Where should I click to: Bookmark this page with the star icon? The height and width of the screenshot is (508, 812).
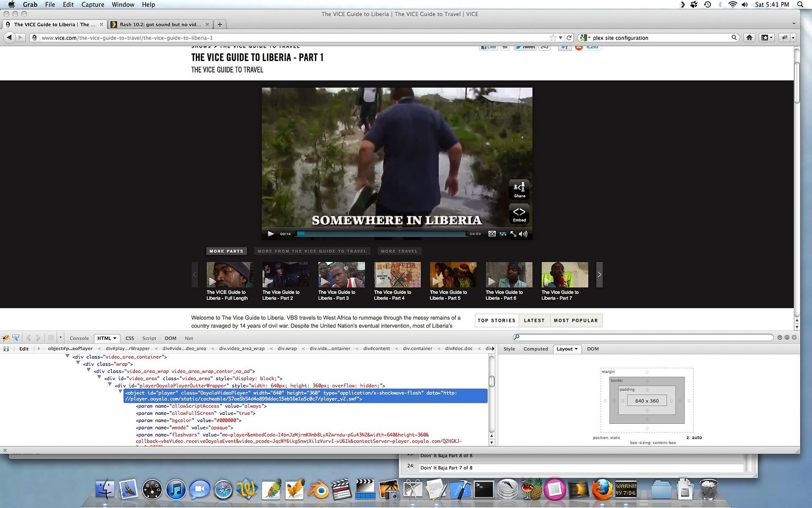[553, 38]
